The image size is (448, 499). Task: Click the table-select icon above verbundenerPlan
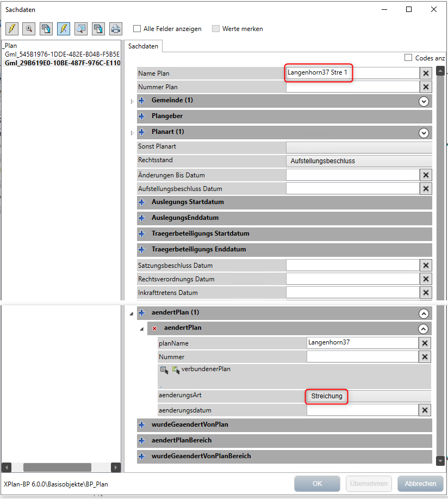[x=164, y=369]
